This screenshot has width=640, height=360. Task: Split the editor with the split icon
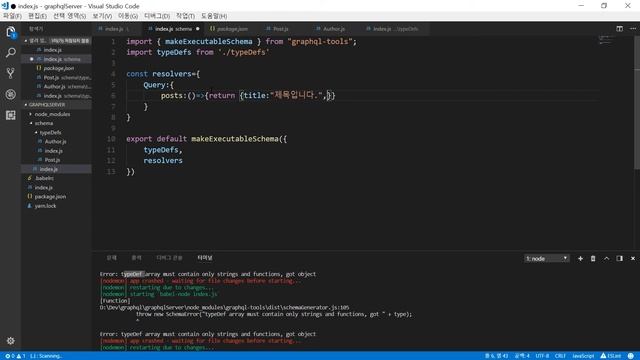point(619,29)
